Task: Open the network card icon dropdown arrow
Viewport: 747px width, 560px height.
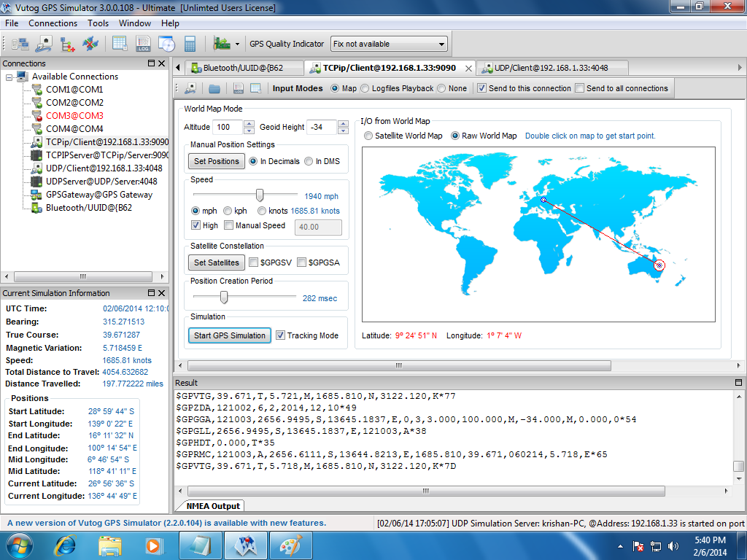Action: point(237,44)
